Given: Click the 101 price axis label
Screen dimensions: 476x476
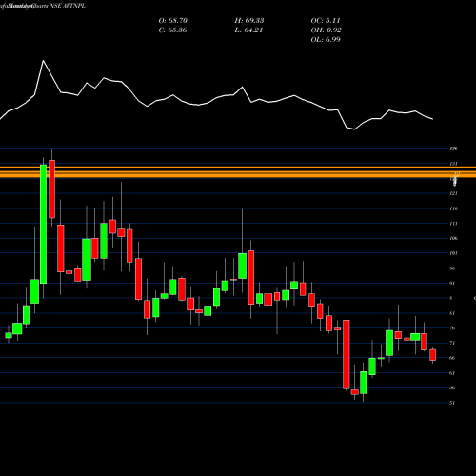Looking at the screenshot, I should 453,253.
